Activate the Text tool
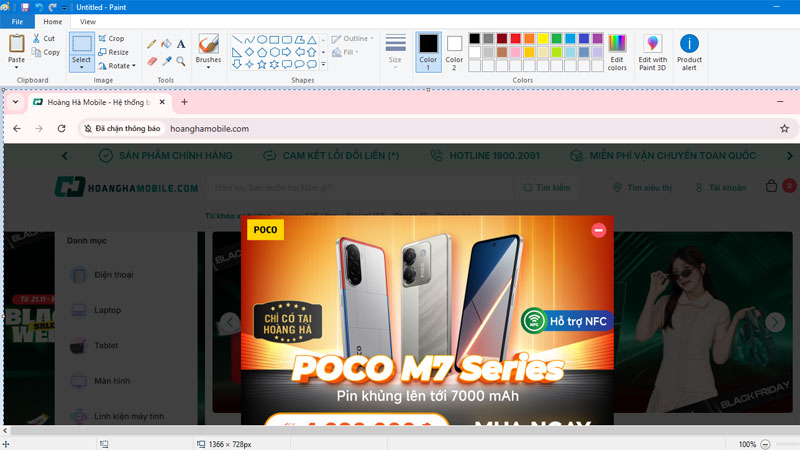 click(181, 44)
